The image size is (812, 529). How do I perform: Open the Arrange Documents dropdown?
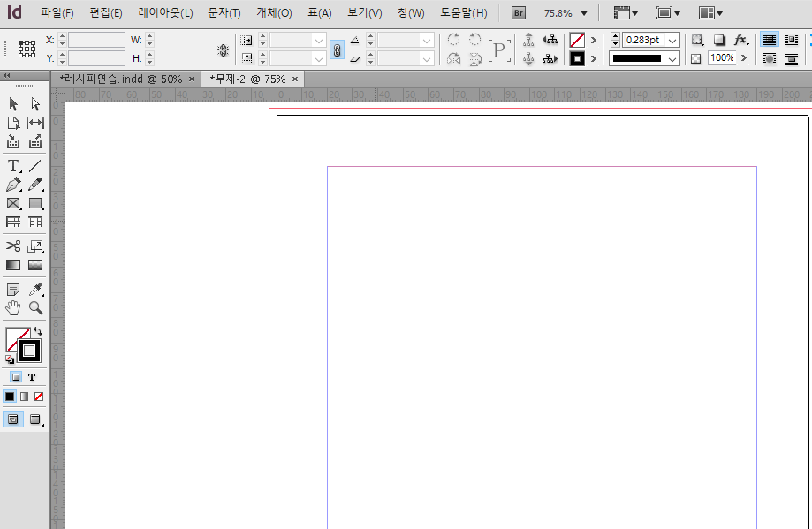710,13
